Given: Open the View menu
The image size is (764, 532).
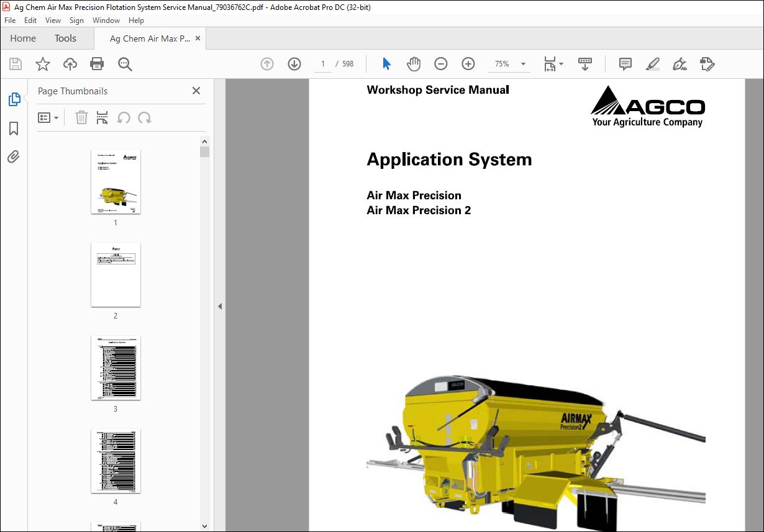Looking at the screenshot, I should click(53, 20).
